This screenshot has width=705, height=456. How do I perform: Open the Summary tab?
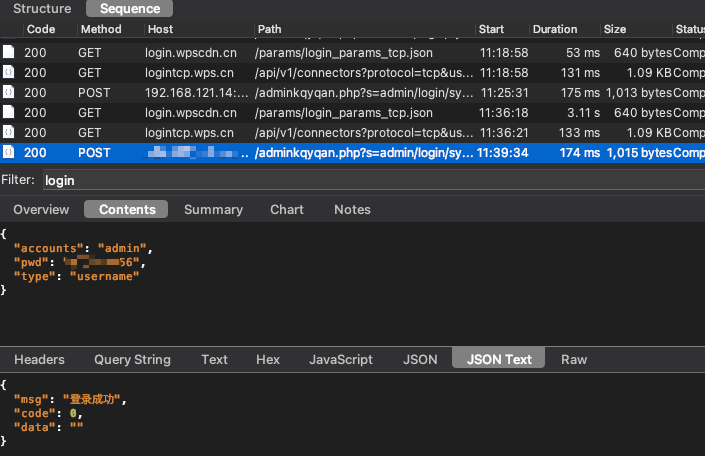[x=213, y=210]
